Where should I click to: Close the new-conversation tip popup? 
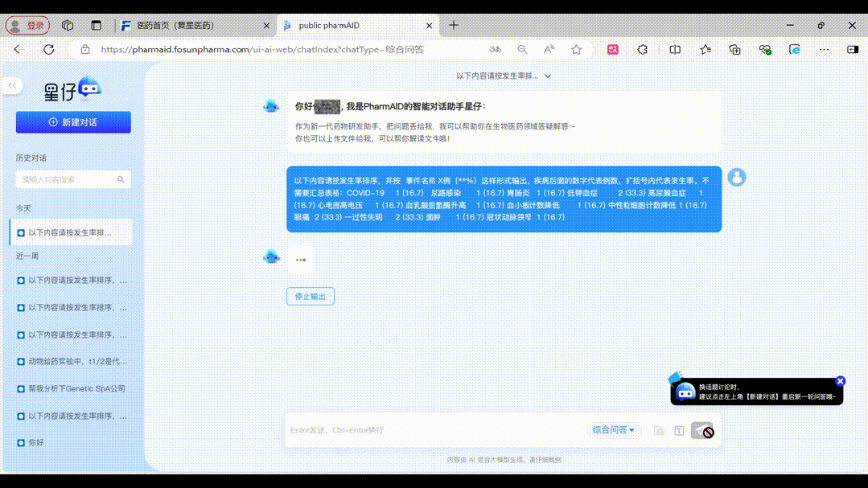tap(840, 381)
